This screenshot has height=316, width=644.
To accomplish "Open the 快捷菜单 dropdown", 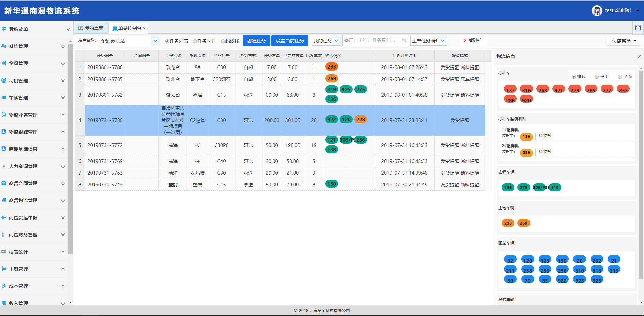I will click(624, 41).
